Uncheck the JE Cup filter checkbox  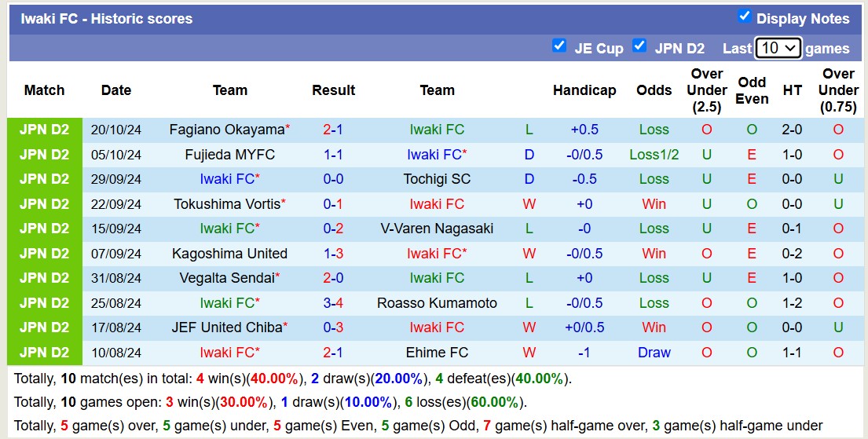tap(559, 46)
